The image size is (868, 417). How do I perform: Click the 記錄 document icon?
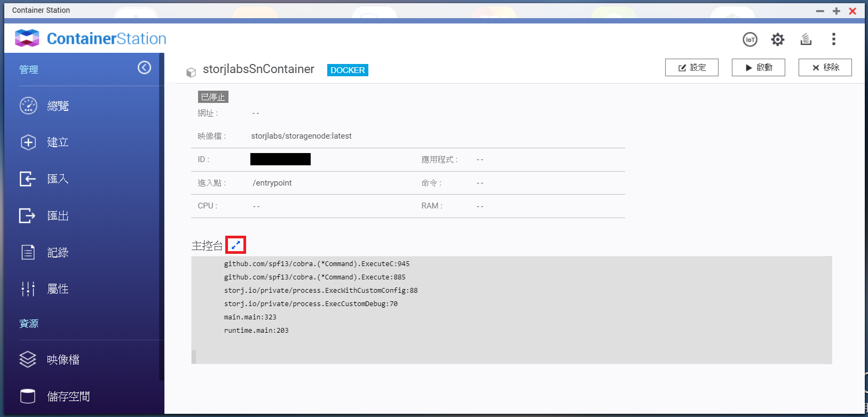tap(28, 252)
